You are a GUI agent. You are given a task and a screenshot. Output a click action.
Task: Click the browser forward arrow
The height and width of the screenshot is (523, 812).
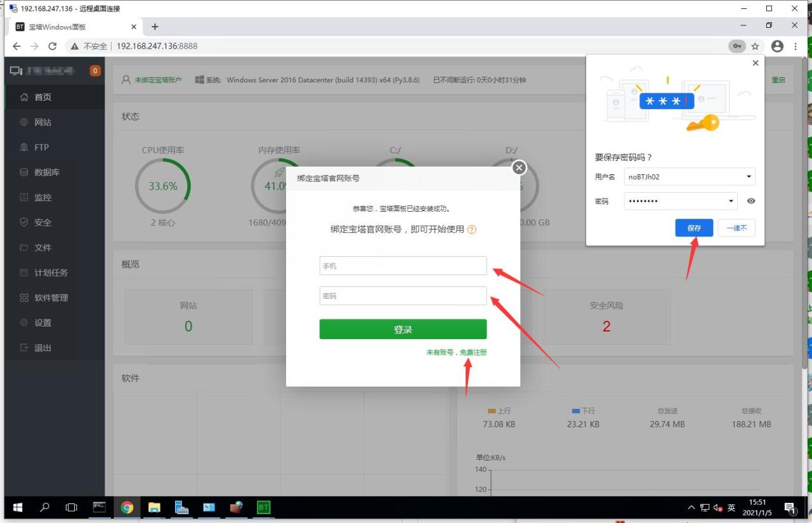coord(34,46)
